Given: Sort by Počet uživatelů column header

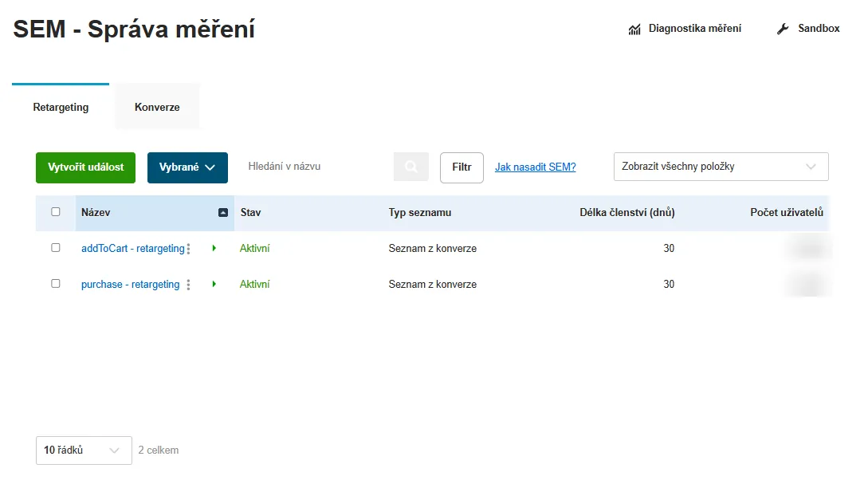Looking at the screenshot, I should pyautogui.click(x=787, y=213).
